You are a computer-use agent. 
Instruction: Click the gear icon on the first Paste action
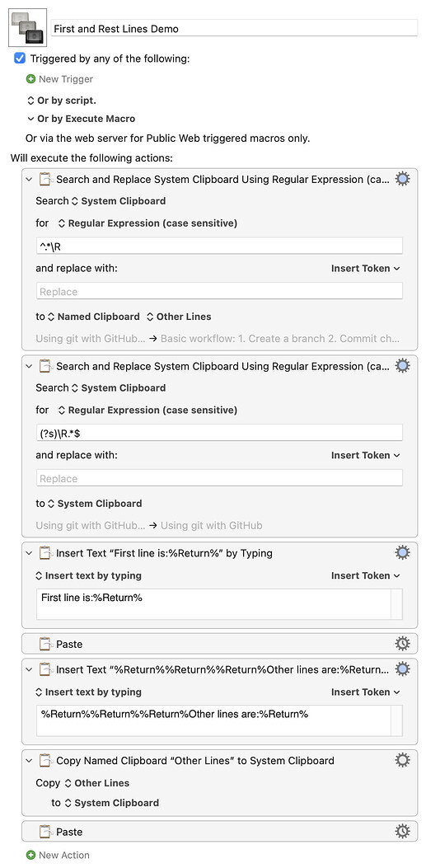tap(402, 644)
